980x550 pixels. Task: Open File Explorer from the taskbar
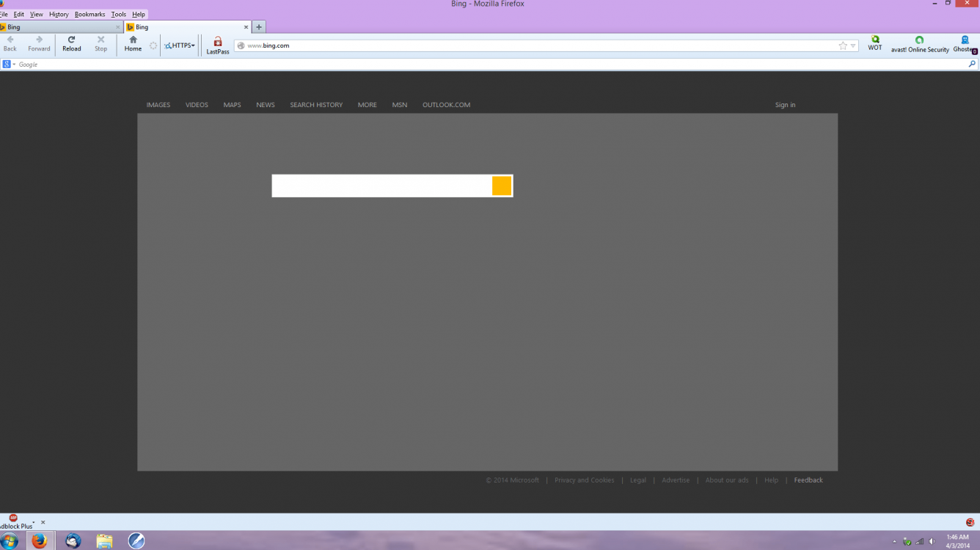(x=104, y=541)
